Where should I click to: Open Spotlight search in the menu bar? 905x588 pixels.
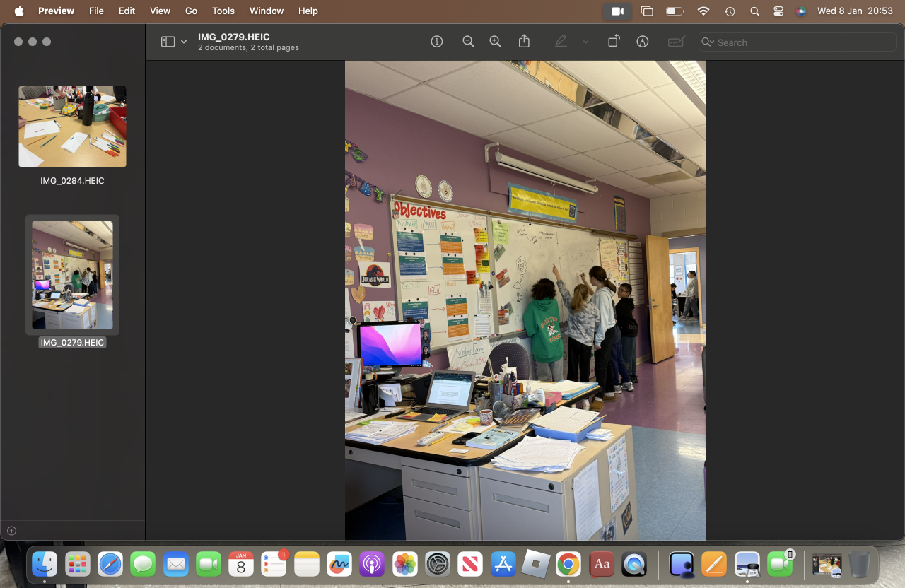pos(754,11)
